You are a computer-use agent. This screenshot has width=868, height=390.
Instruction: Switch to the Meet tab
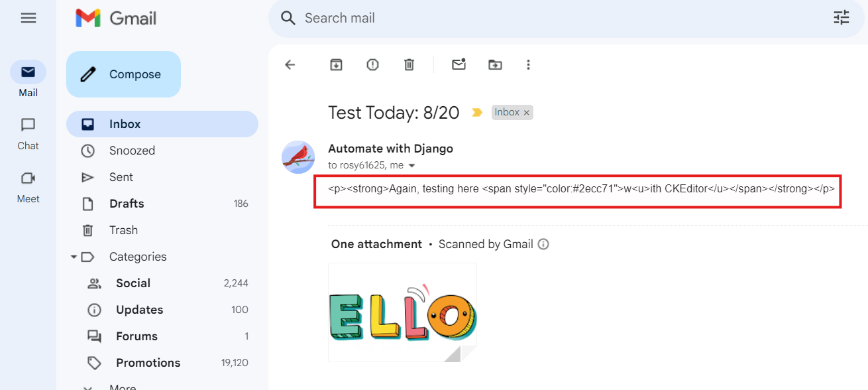[x=28, y=186]
